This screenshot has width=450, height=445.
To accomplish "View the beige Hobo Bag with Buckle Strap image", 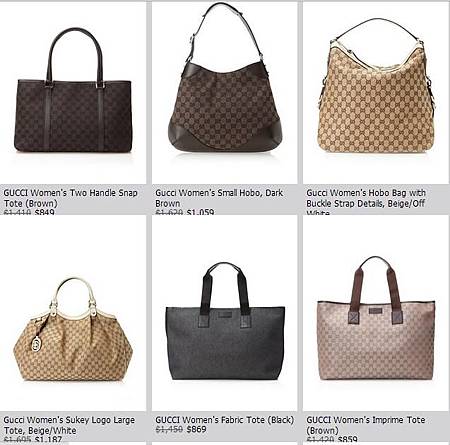I will pos(376,85).
